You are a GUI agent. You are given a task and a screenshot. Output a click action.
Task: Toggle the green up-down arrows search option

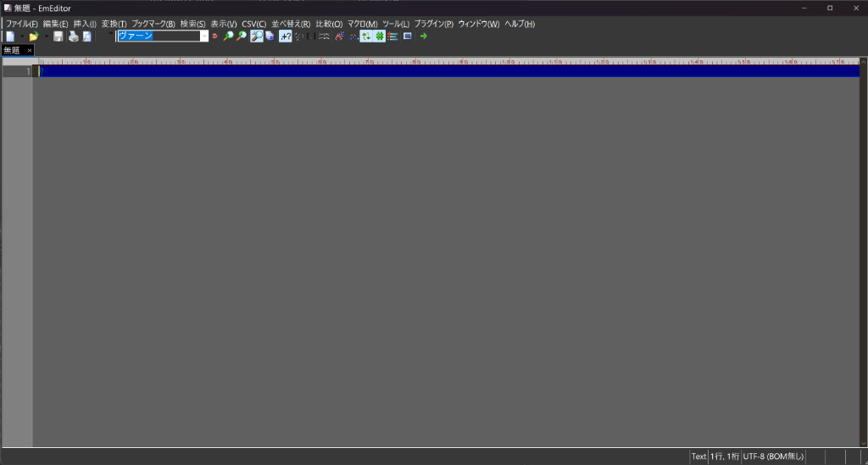pyautogui.click(x=366, y=36)
